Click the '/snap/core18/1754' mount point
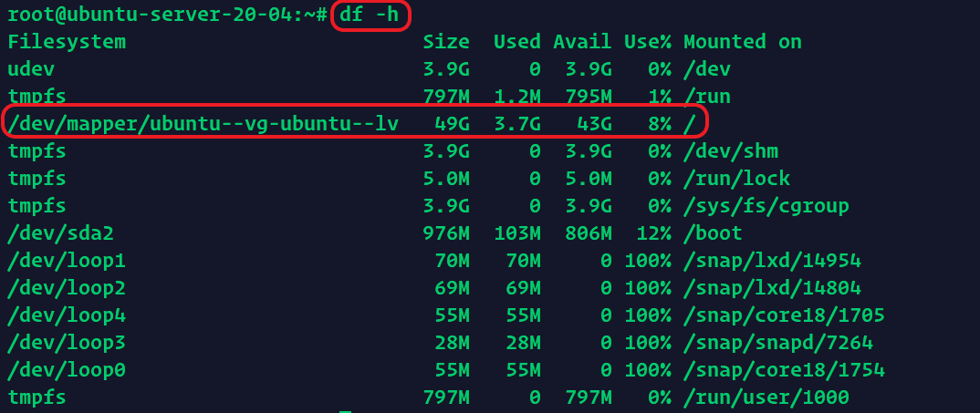The width and height of the screenshot is (980, 413). (x=785, y=370)
